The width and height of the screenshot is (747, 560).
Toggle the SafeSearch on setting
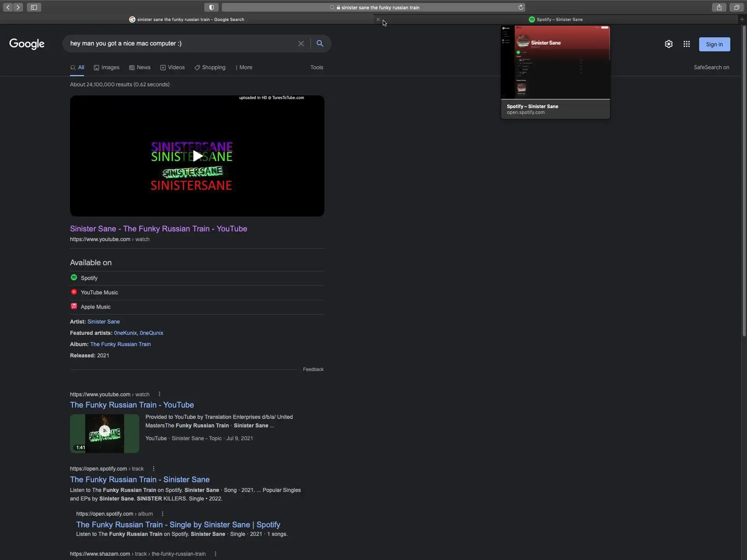coord(711,67)
